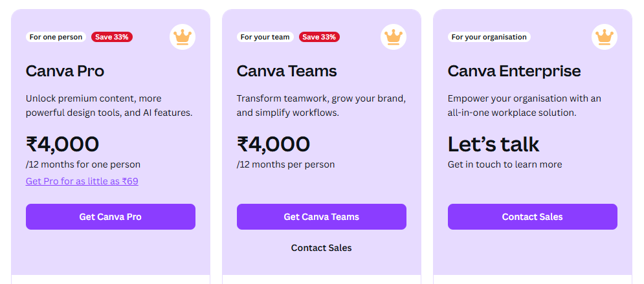
Task: Click the 'For your organisation' badge
Action: 489,37
